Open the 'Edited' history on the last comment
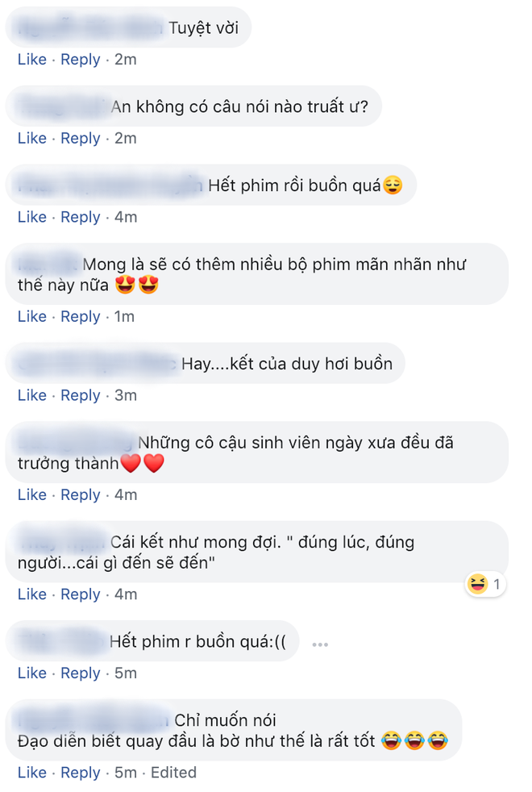The height and width of the screenshot is (792, 532). (173, 773)
